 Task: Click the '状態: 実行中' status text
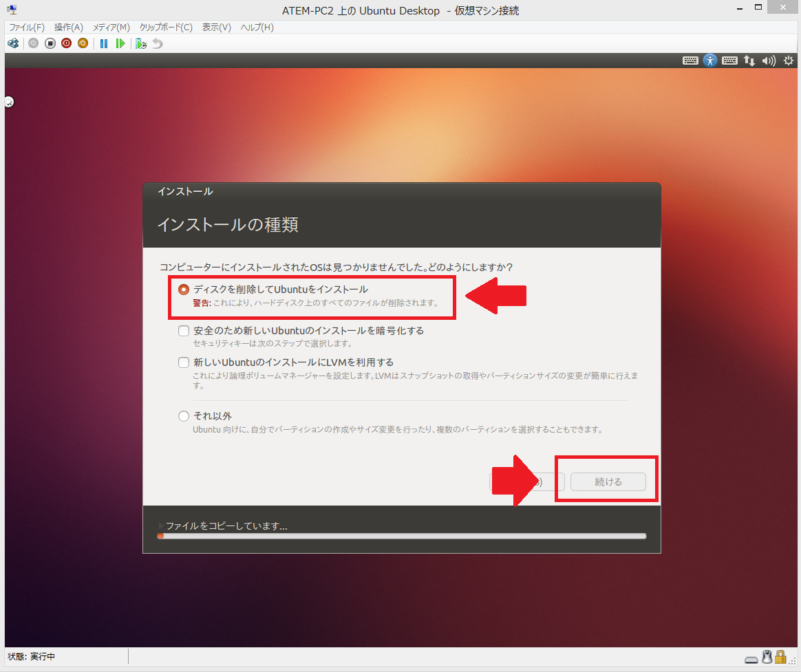click(x=31, y=657)
